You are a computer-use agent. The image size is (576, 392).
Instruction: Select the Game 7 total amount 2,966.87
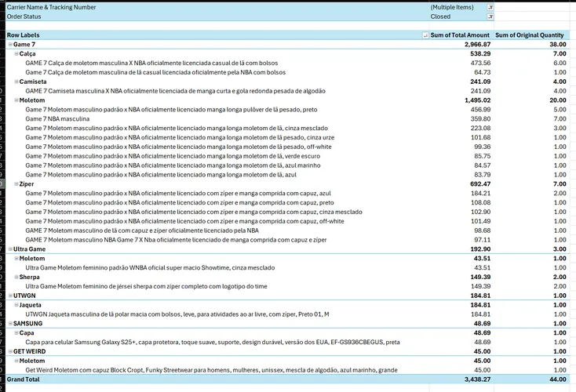477,45
